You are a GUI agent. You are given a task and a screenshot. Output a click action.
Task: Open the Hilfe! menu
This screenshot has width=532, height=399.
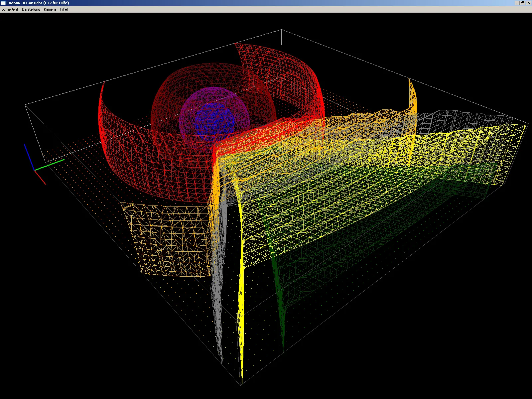[64, 9]
